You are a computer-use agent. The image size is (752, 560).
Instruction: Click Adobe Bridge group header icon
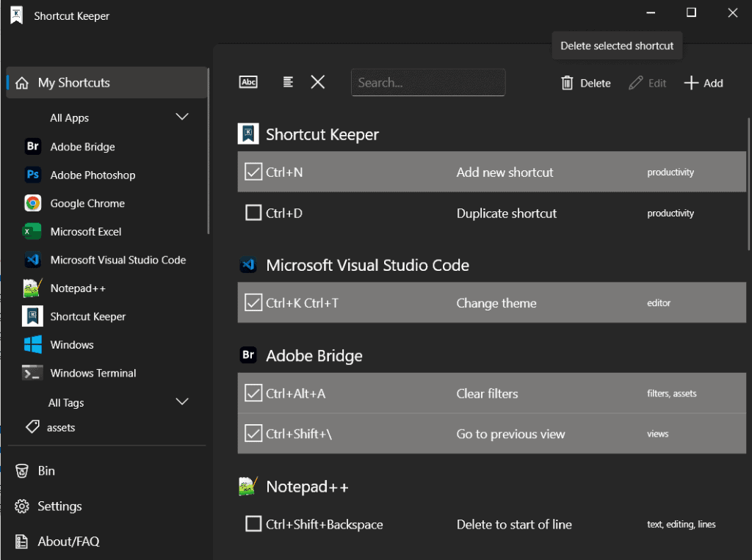(248, 354)
